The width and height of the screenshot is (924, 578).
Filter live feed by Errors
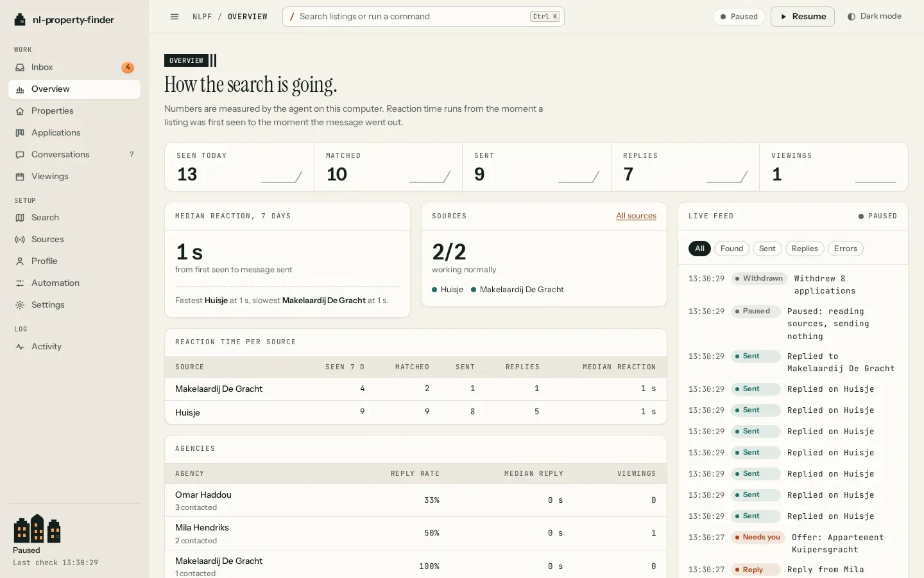point(846,249)
